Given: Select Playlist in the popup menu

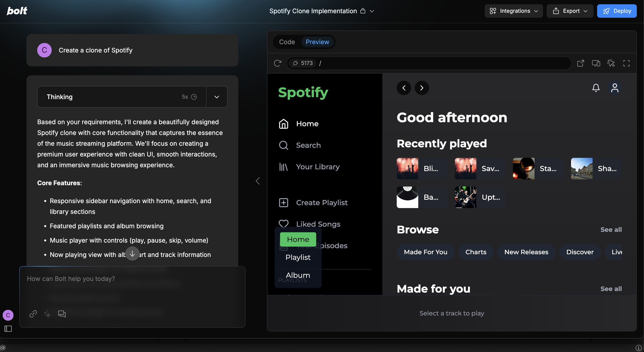Looking at the screenshot, I should tap(298, 257).
